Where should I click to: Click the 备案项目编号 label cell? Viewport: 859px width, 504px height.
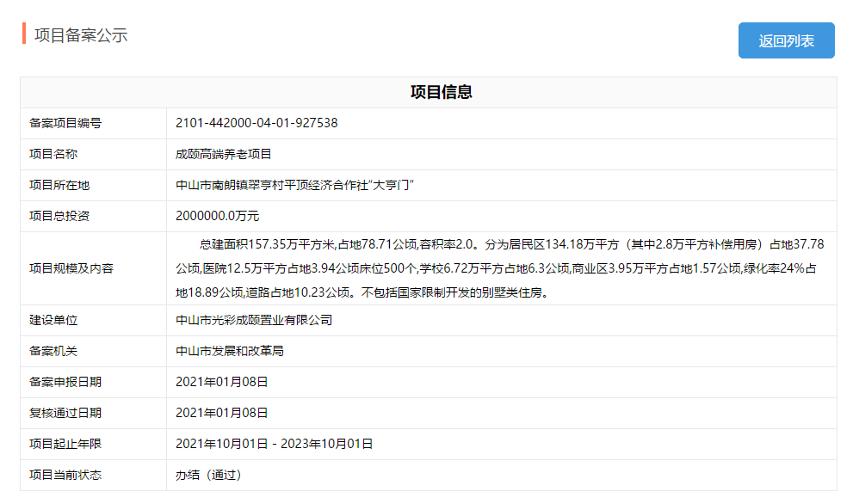(94, 123)
